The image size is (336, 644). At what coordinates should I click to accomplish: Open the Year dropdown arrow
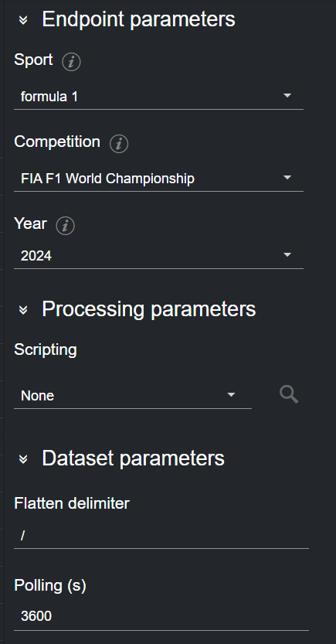pyautogui.click(x=287, y=255)
